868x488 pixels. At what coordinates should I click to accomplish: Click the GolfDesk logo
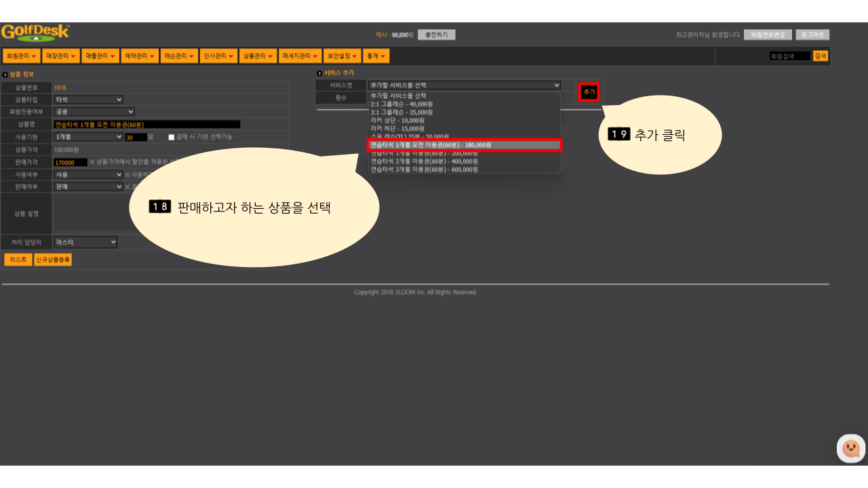(x=35, y=33)
